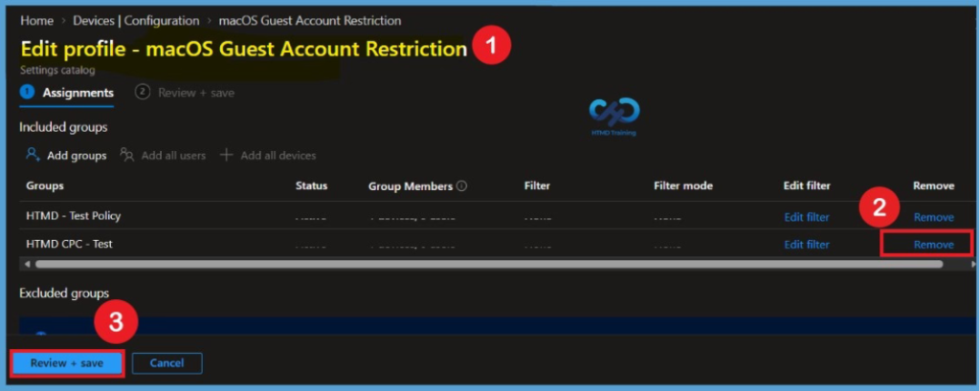
Task: Click the Remove column header
Action: tap(934, 185)
